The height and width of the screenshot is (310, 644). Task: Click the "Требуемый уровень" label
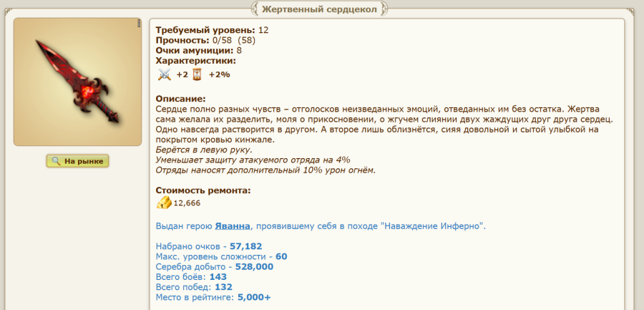pyautogui.click(x=205, y=30)
